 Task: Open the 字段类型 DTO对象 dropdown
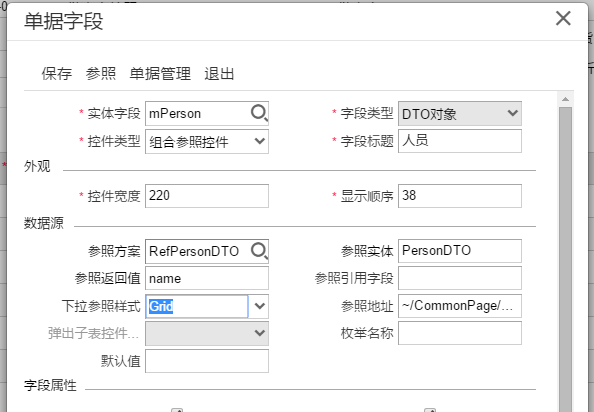pyautogui.click(x=460, y=113)
